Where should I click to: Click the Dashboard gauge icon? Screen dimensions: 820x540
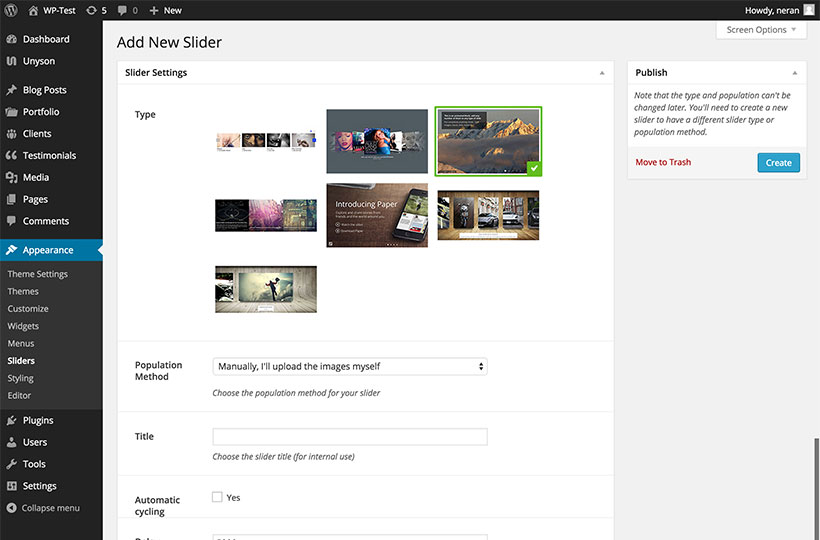[12, 39]
